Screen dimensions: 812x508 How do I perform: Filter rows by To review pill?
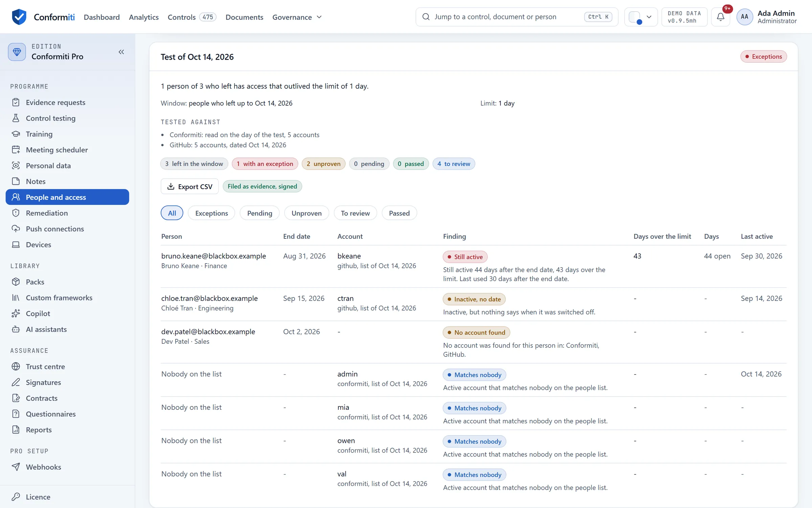pos(355,213)
